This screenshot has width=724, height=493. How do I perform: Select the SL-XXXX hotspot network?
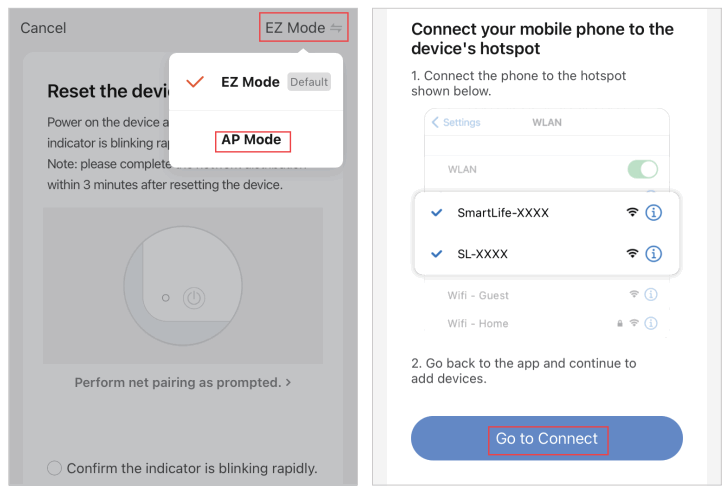483,254
